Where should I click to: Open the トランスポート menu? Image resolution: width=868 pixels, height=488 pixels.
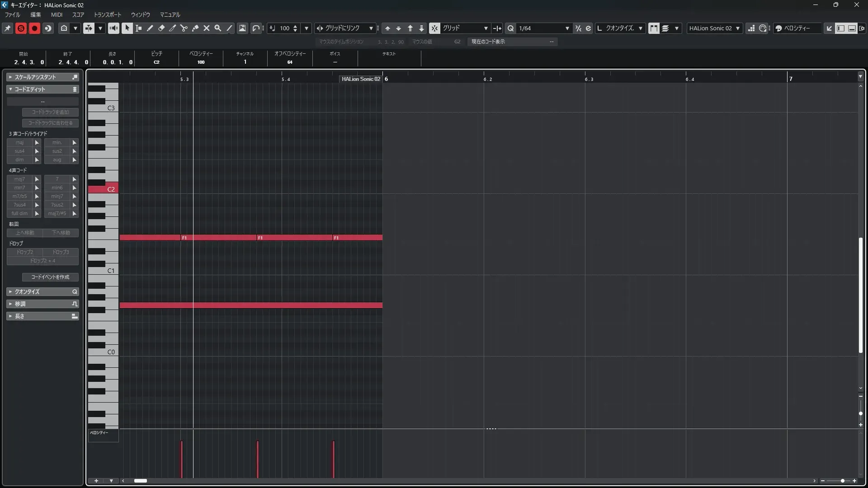pos(108,14)
